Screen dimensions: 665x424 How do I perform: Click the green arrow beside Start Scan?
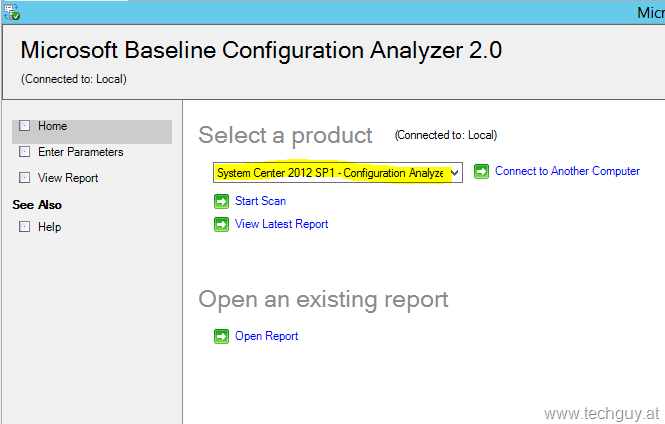tap(221, 201)
